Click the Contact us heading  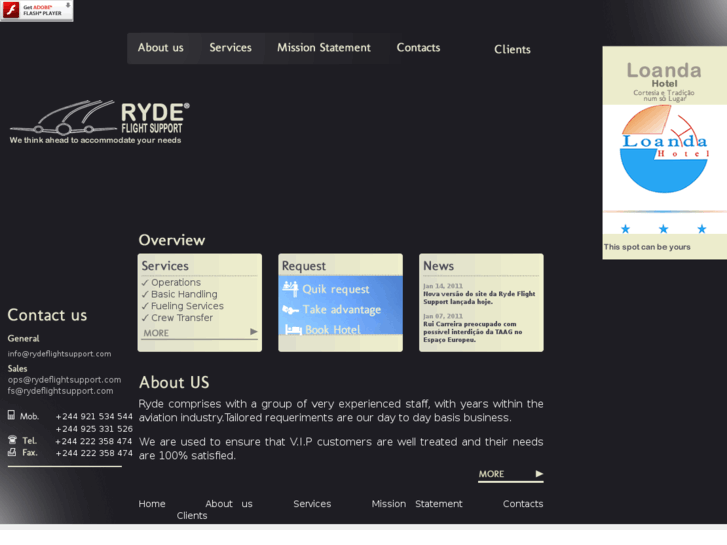pyautogui.click(x=47, y=315)
